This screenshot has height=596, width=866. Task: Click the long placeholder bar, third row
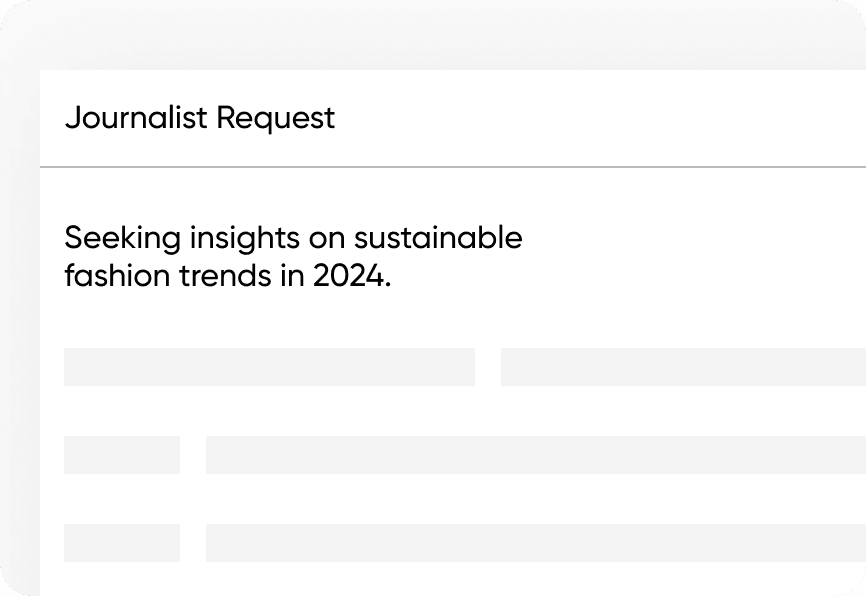pyautogui.click(x=535, y=543)
